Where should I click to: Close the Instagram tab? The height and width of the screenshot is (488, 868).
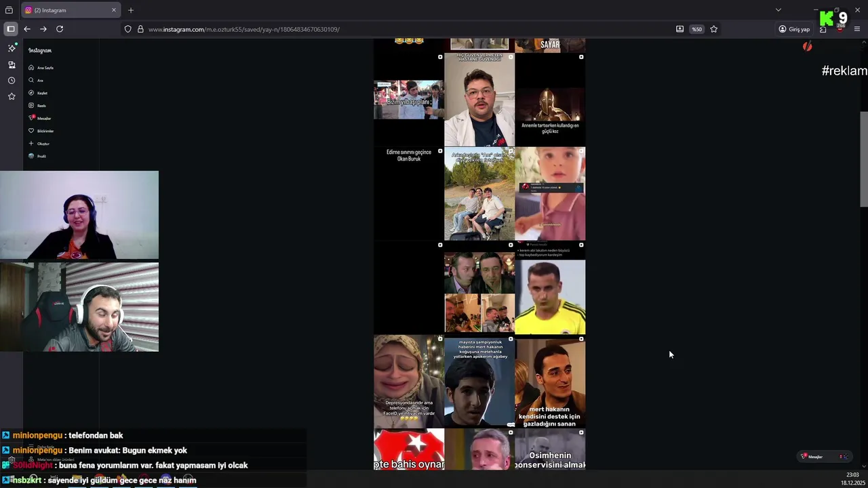[114, 10]
